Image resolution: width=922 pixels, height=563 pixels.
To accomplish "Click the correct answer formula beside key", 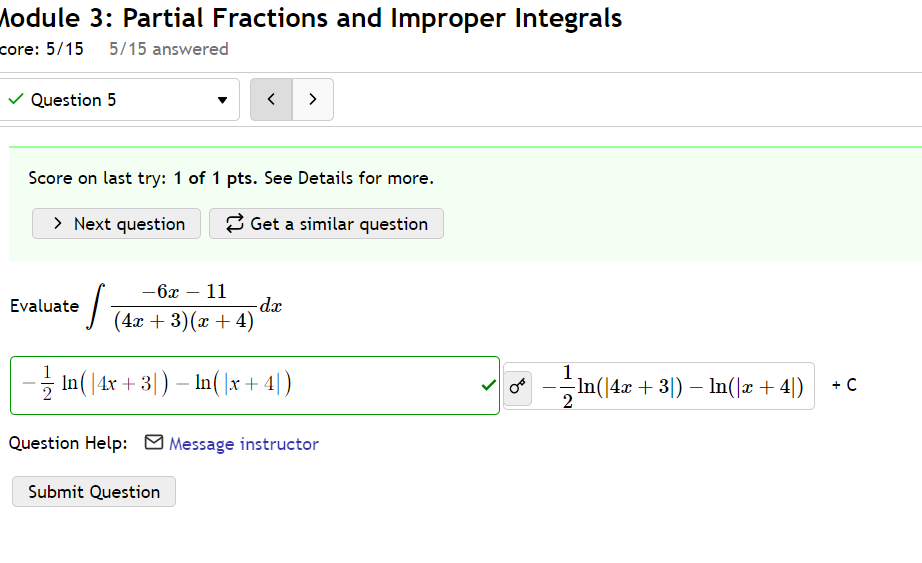I will click(673, 387).
